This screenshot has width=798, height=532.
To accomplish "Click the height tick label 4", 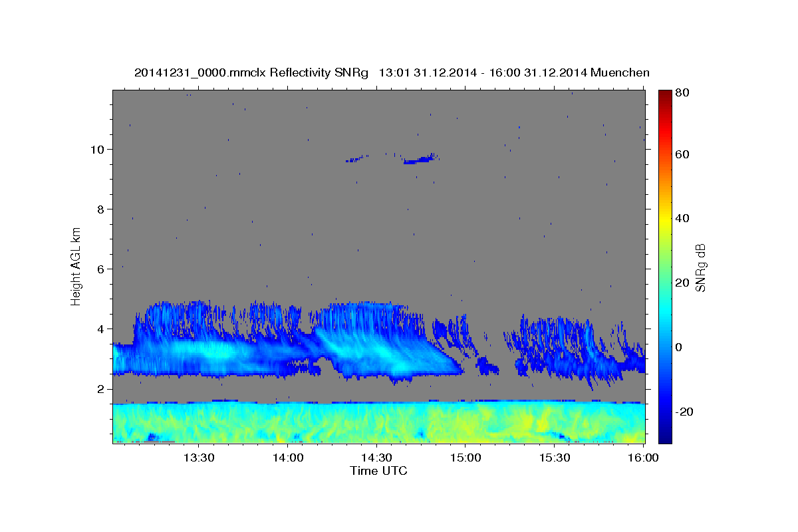I will [101, 329].
